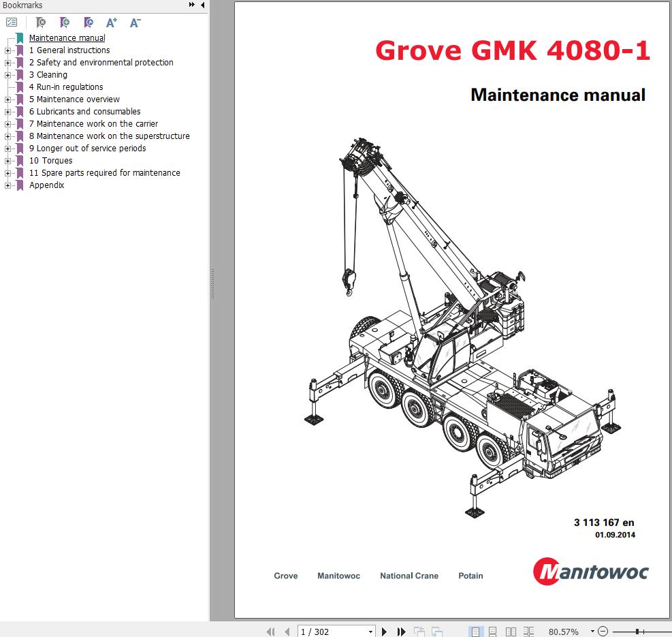Click the delete bookmark icon
The image size is (672, 637).
point(41,22)
